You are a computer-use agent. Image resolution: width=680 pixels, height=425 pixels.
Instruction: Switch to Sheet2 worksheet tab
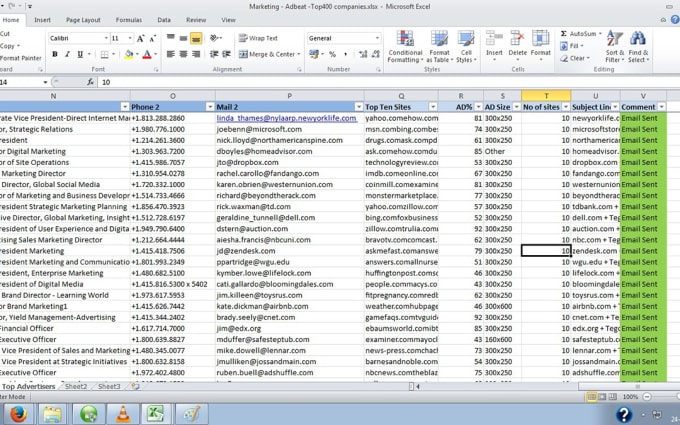[x=76, y=386]
